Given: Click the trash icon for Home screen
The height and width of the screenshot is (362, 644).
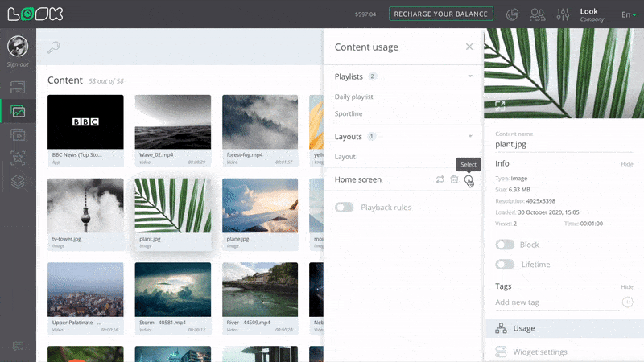Looking at the screenshot, I should pyautogui.click(x=454, y=179).
